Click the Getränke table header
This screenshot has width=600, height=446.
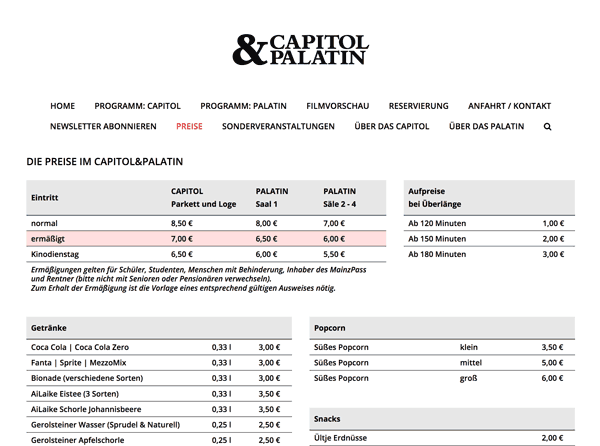coord(50,328)
